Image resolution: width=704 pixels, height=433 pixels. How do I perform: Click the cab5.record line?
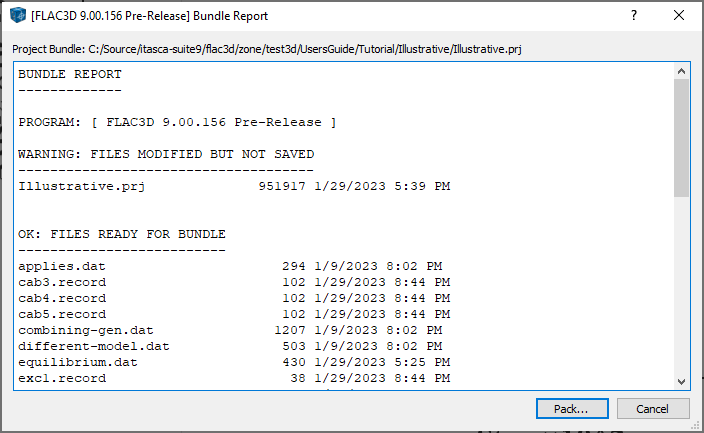pyautogui.click(x=234, y=314)
